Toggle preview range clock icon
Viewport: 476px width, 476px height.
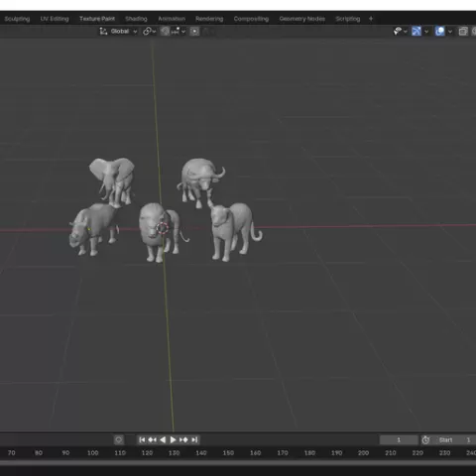click(425, 440)
